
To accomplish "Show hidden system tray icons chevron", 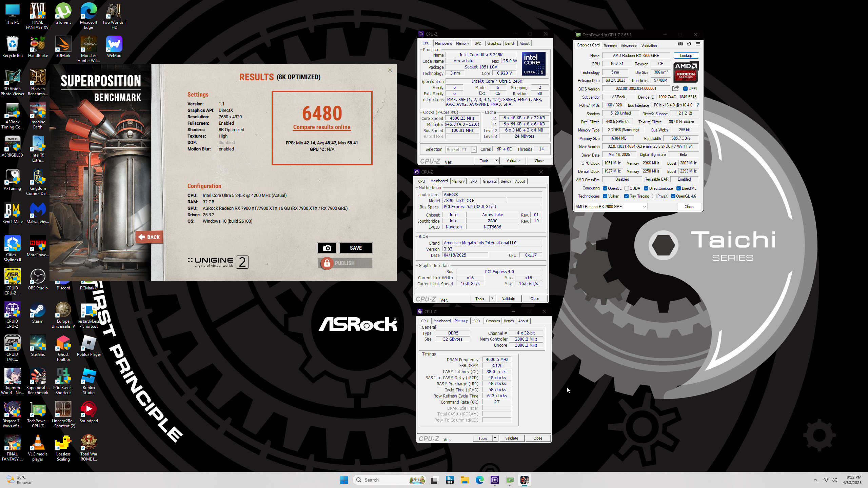I will 815,480.
